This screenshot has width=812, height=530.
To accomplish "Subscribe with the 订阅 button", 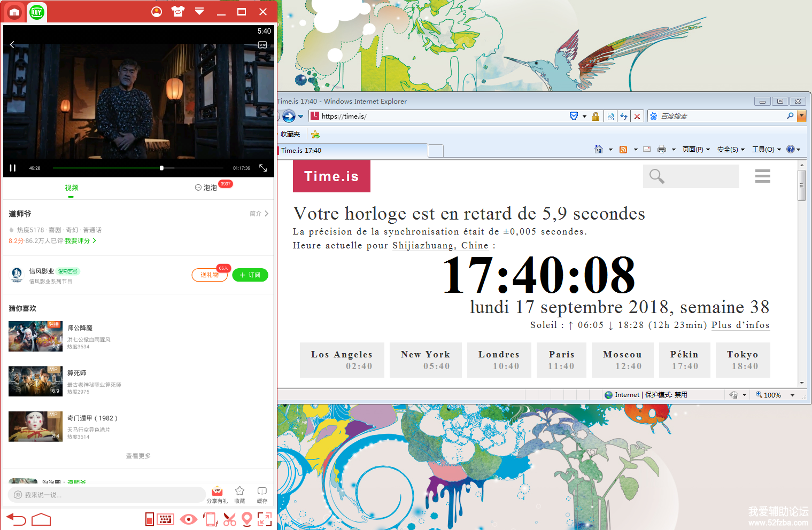I will click(x=250, y=275).
